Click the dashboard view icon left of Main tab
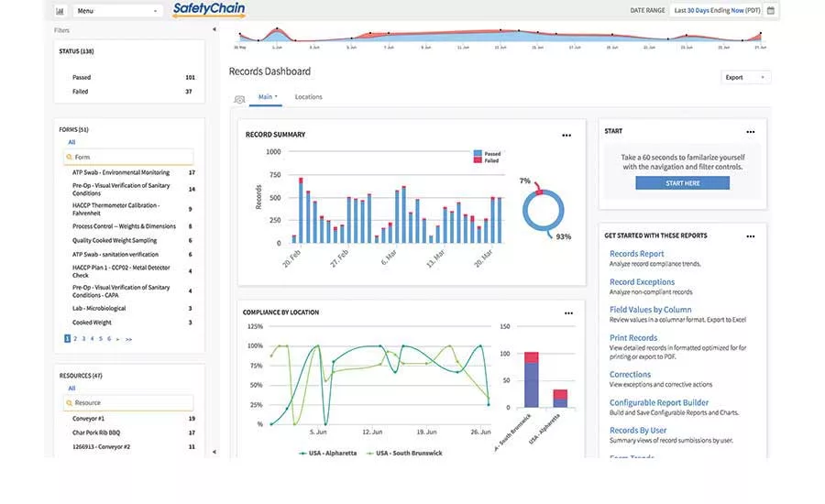 pos(239,98)
